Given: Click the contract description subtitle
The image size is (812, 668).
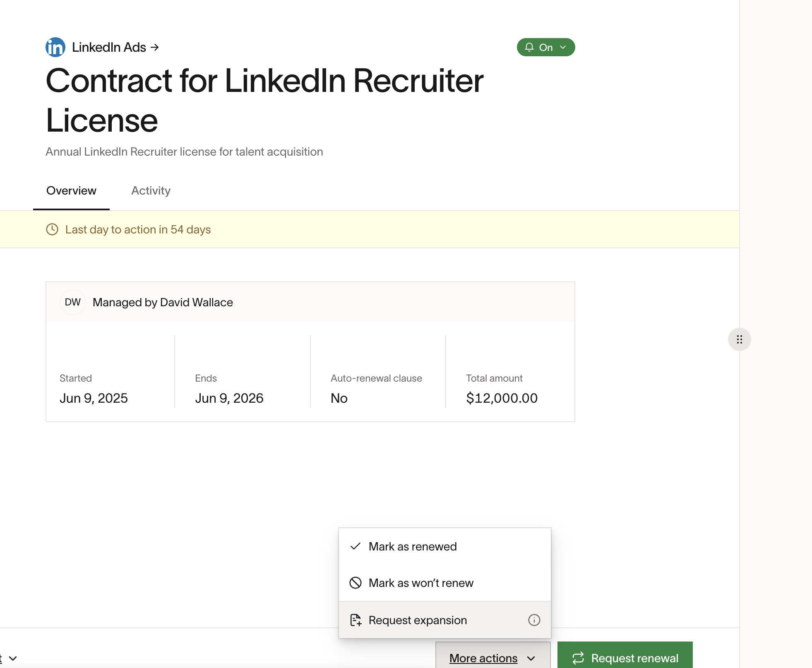Looking at the screenshot, I should pyautogui.click(x=184, y=152).
